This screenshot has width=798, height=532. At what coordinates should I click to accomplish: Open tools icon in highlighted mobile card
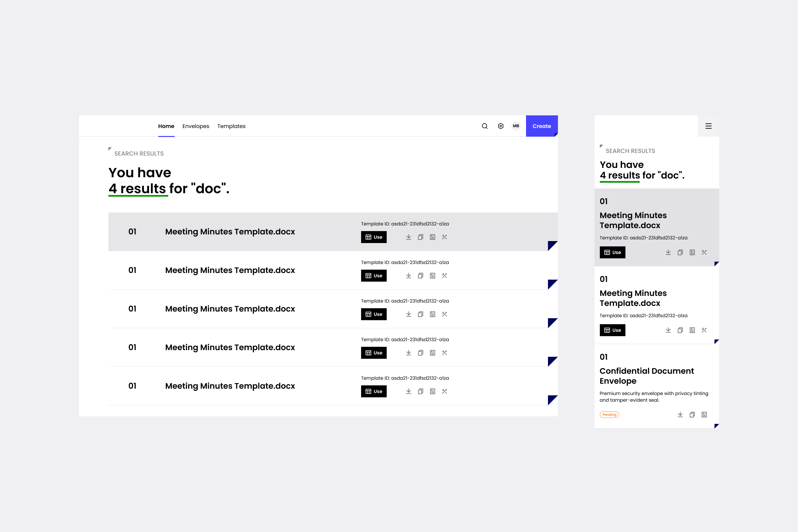click(704, 252)
